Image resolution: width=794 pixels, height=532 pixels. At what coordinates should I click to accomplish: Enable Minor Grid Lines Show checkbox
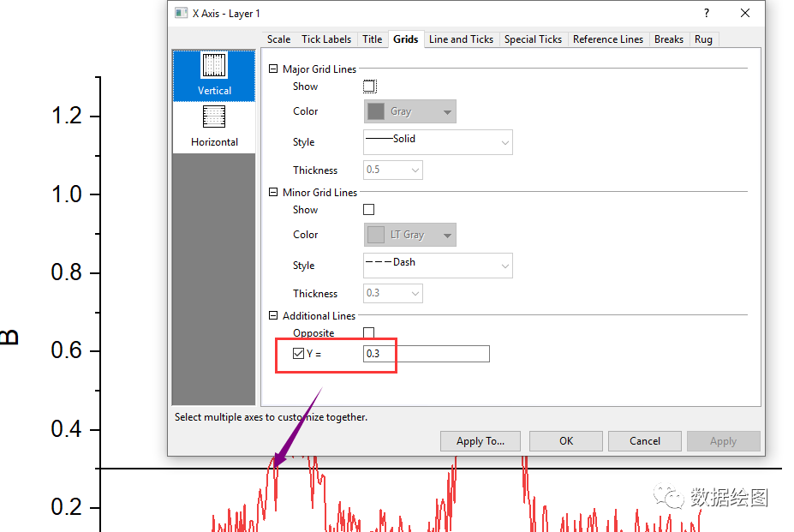[x=368, y=210]
